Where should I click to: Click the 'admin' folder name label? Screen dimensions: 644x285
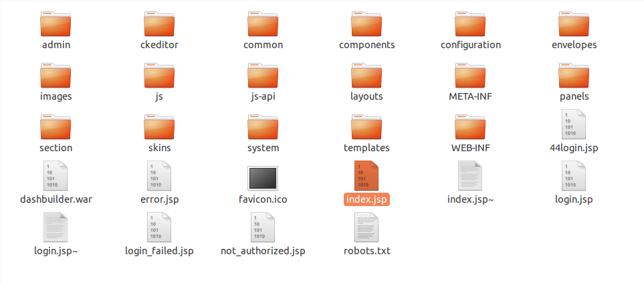[56, 45]
